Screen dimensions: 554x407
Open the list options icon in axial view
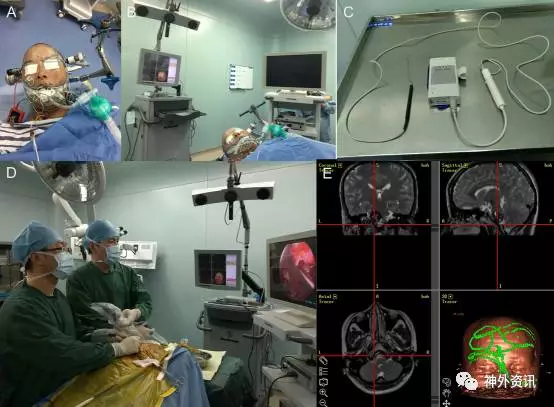pos(324,371)
